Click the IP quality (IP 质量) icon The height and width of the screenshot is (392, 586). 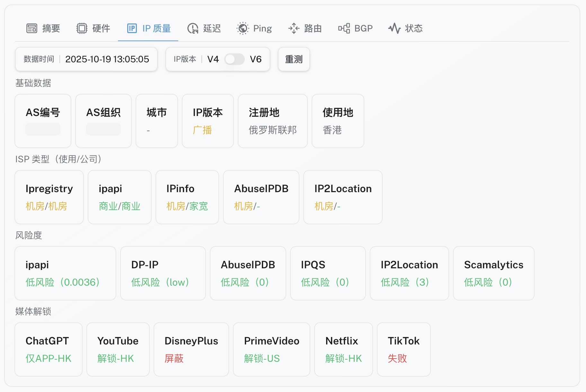coord(132,28)
